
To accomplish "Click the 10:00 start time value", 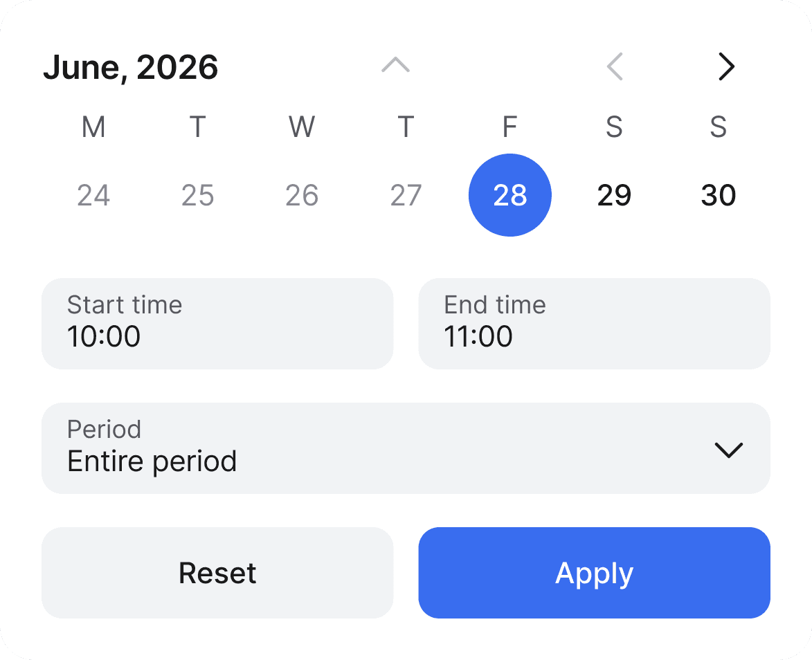I will 103,337.
